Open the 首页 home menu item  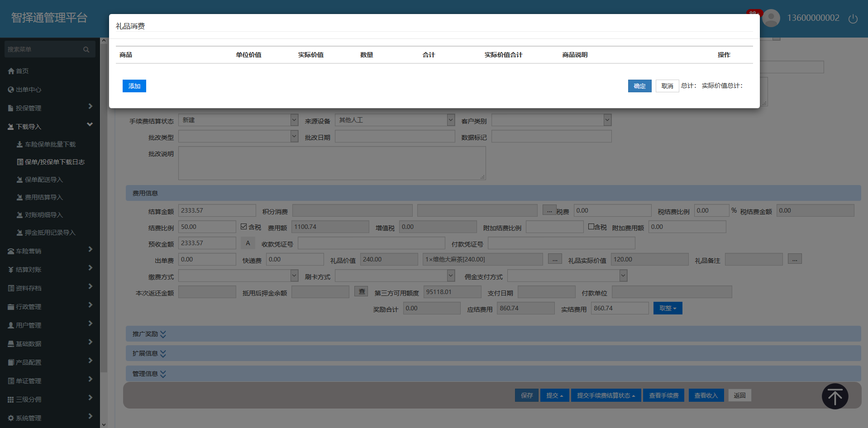click(x=22, y=71)
